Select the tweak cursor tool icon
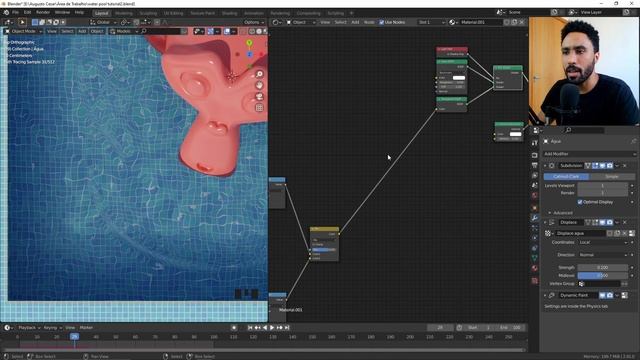The width and height of the screenshot is (640, 360). click(22, 22)
